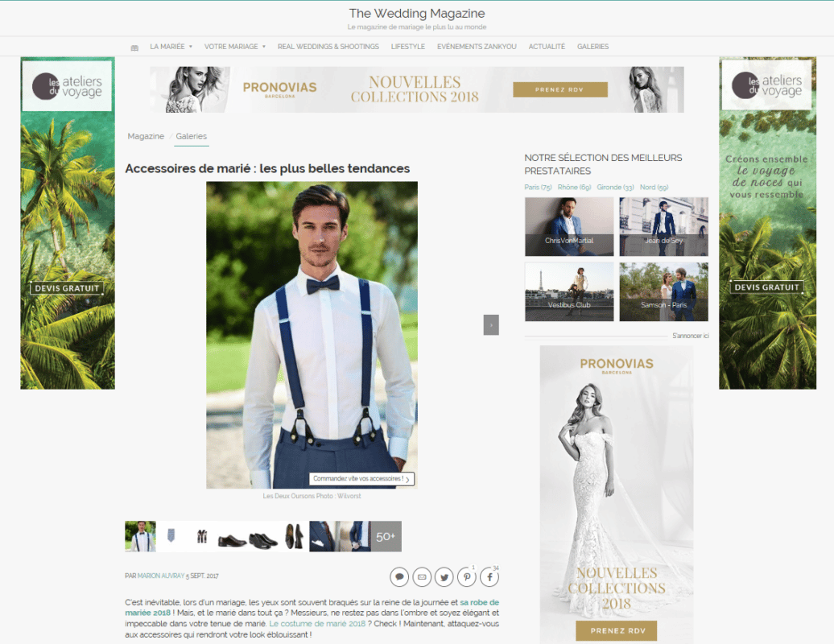Expand the La Mariée dropdown menu

[171, 47]
